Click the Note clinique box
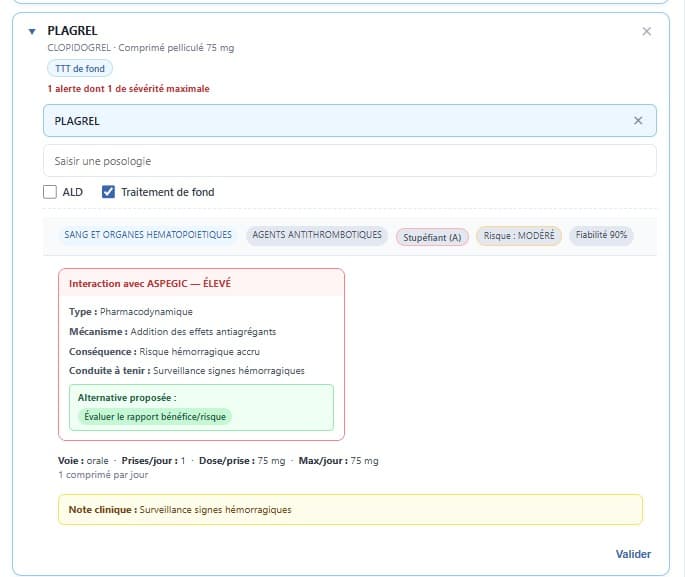The image size is (685, 577). [350, 509]
